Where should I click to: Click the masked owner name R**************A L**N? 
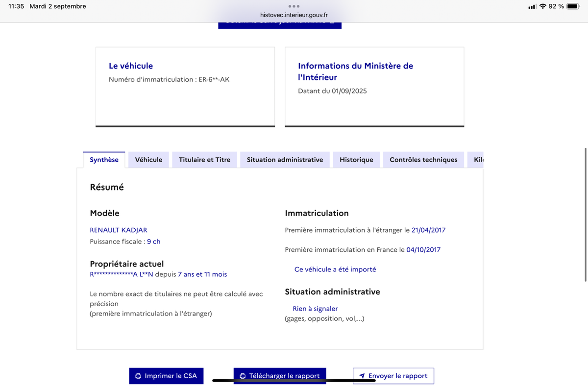(122, 274)
